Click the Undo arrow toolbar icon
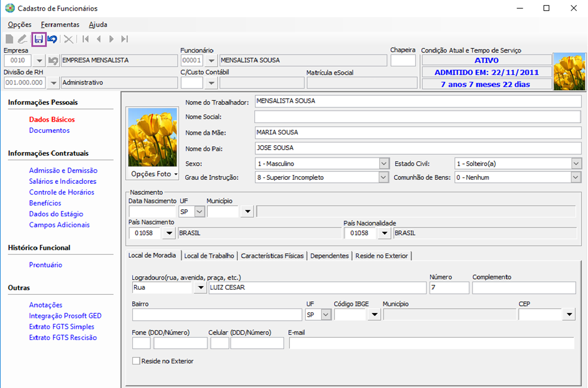 coord(52,39)
